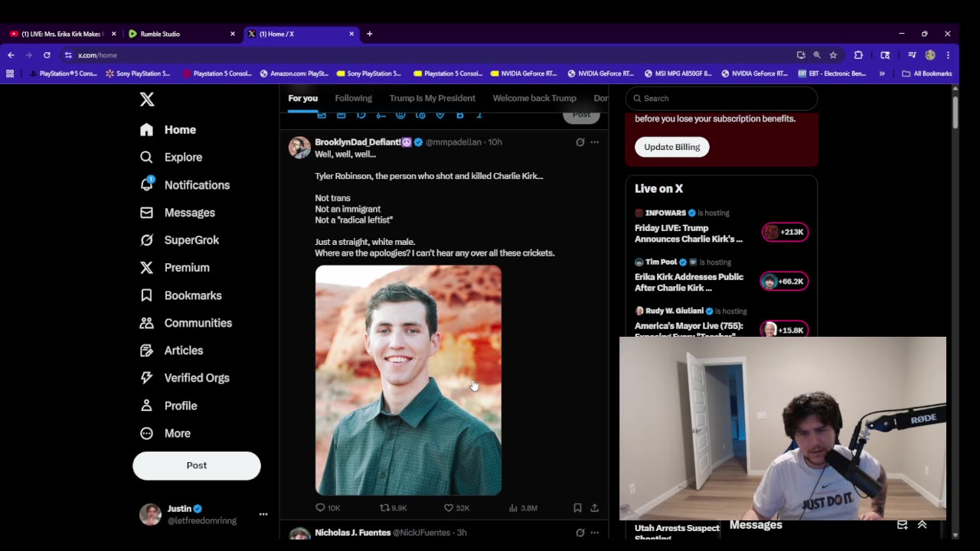Repost the post with 9.9K reposts
This screenshot has width=980, height=551.
point(394,507)
